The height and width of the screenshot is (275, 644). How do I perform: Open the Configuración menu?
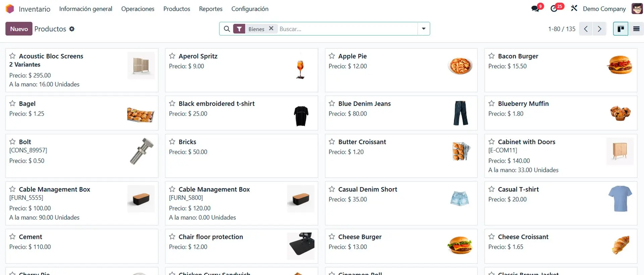250,9
